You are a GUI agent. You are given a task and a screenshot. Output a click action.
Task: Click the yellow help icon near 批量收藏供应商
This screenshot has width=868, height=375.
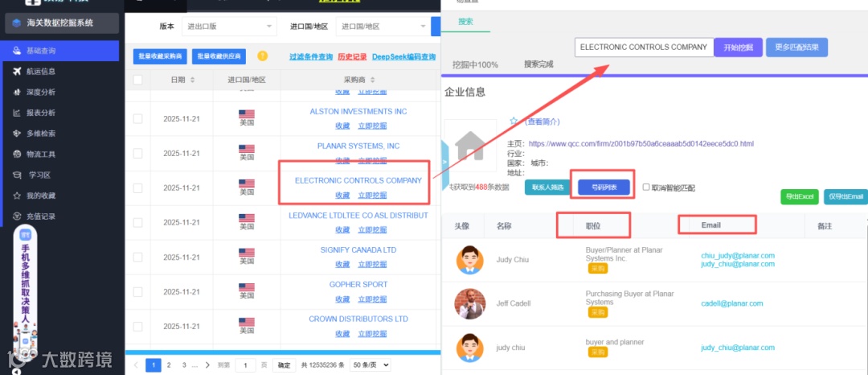pos(262,56)
